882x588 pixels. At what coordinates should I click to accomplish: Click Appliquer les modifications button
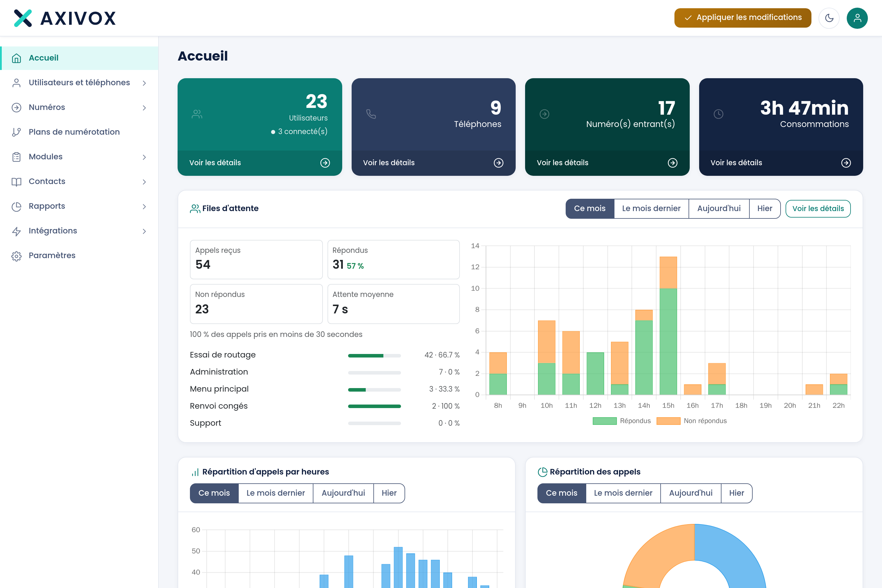point(743,18)
